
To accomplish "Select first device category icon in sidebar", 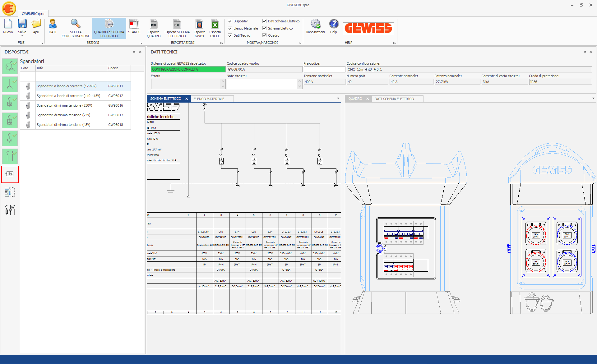I will point(10,66).
